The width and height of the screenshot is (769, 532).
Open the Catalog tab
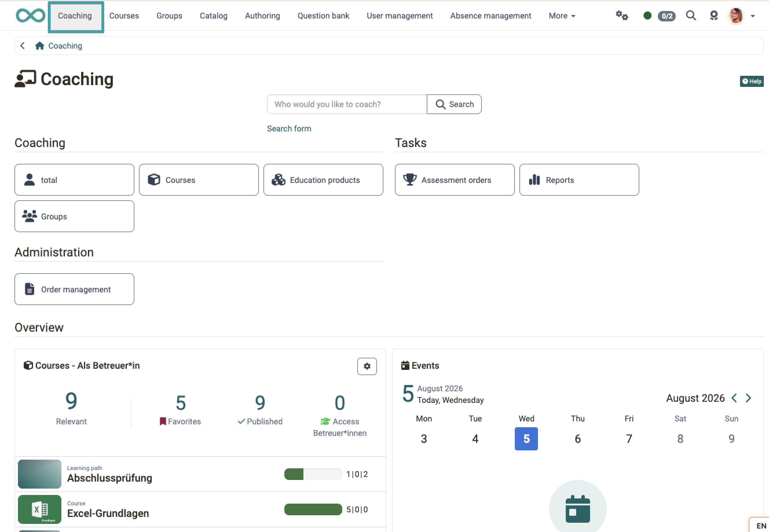click(x=213, y=16)
